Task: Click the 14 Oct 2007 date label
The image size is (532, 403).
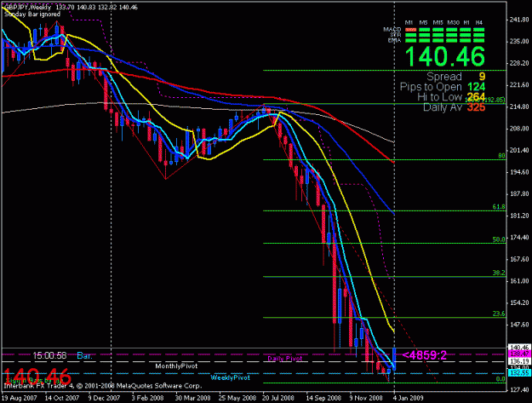Action: [62, 398]
